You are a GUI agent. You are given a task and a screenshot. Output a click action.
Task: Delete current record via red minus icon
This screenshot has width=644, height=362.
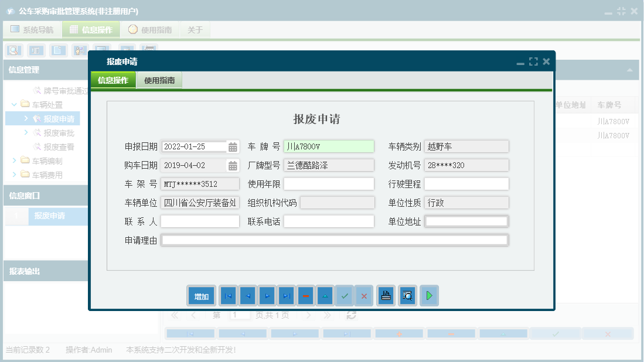(306, 296)
